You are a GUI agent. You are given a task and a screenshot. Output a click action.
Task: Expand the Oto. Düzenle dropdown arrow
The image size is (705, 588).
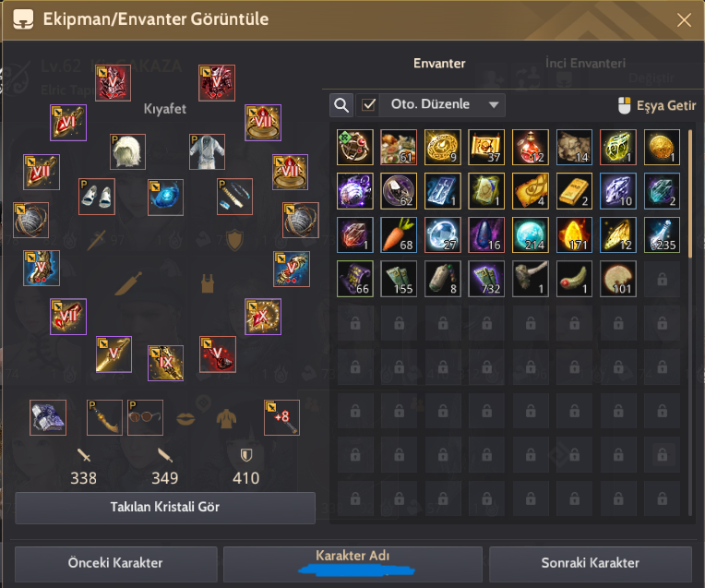[494, 105]
